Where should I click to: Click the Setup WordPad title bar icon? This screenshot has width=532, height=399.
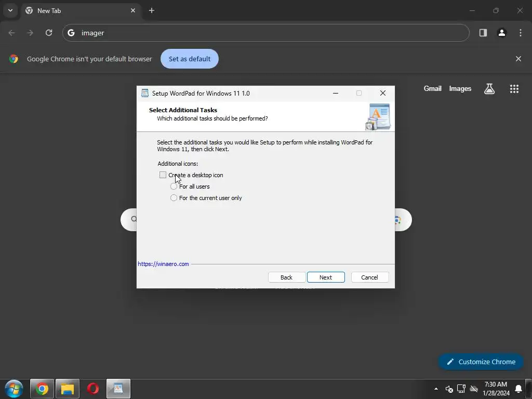point(145,94)
